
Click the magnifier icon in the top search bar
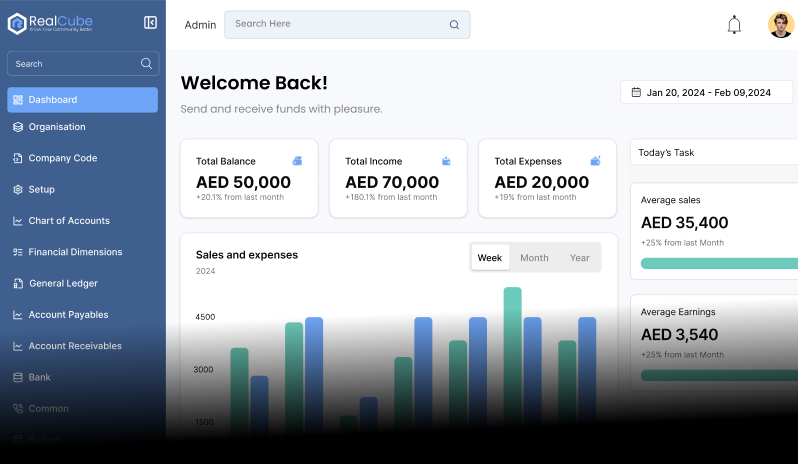454,24
